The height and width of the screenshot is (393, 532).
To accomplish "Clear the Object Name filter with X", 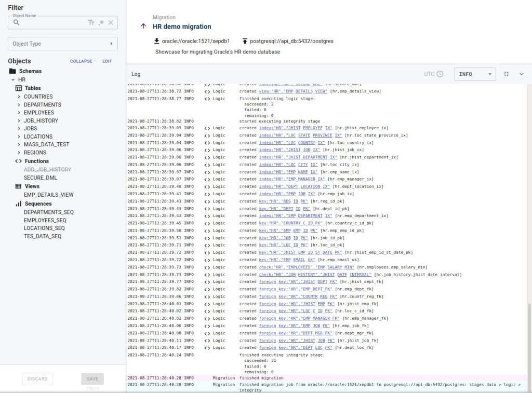I will [x=111, y=22].
